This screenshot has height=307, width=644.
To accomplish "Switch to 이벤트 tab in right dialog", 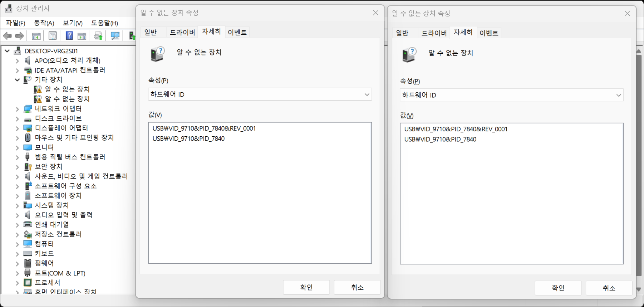I will point(488,33).
